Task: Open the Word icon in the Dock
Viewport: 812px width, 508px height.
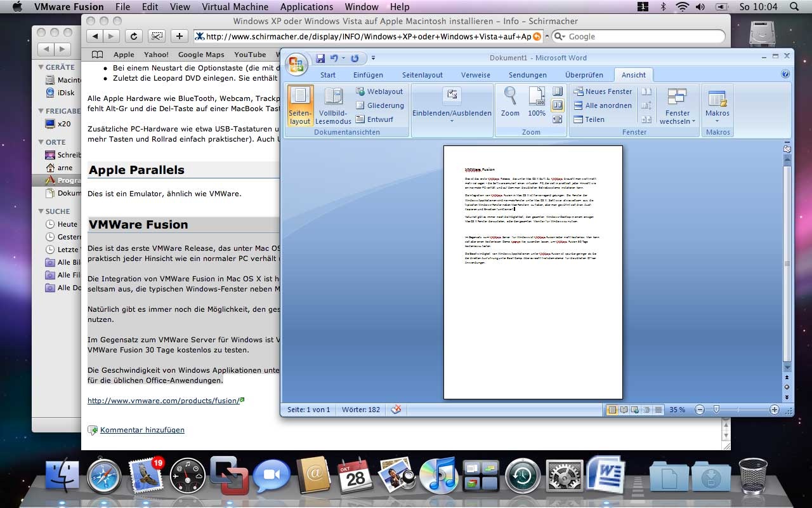Action: (605, 475)
